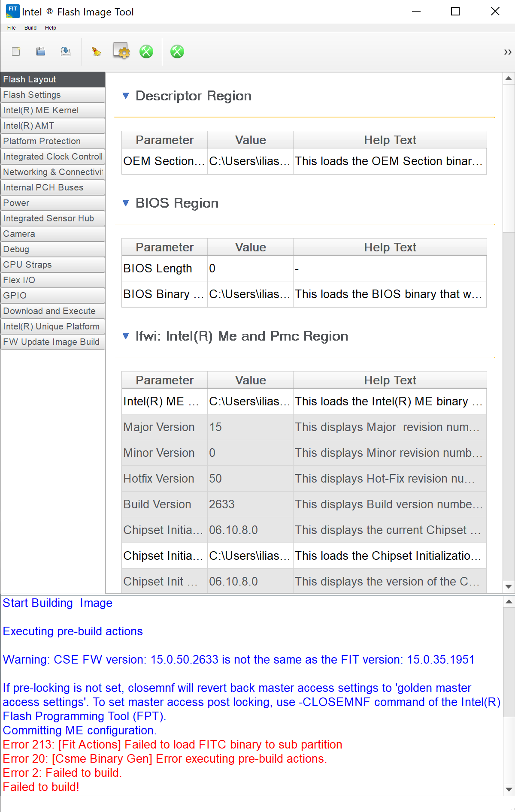Click 'Error 213' log message line
The height and width of the screenshot is (812, 515).
[x=173, y=745]
